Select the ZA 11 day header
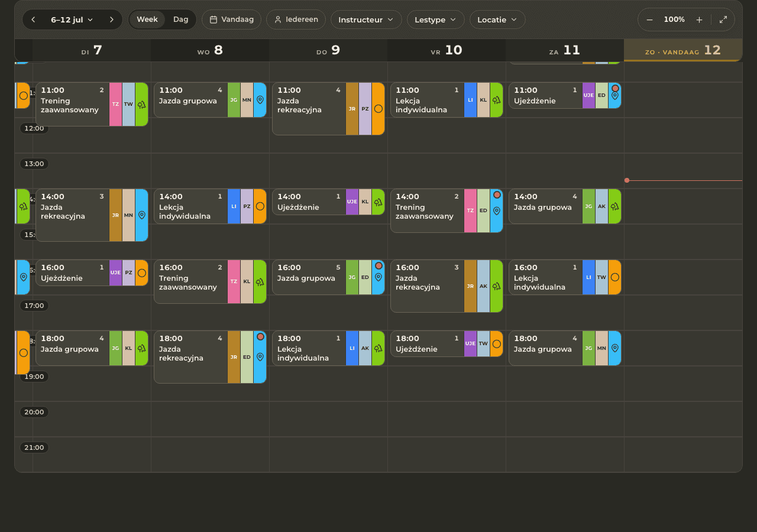This screenshot has height=532, width=757. click(x=565, y=51)
